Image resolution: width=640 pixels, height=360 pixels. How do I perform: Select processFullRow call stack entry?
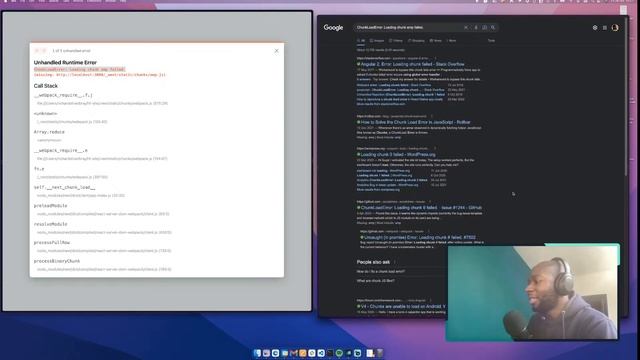tap(52, 242)
